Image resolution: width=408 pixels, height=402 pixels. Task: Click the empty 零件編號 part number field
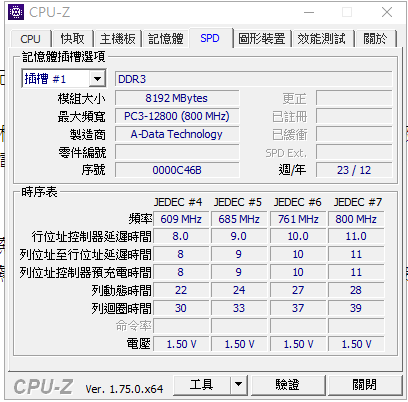click(177, 152)
